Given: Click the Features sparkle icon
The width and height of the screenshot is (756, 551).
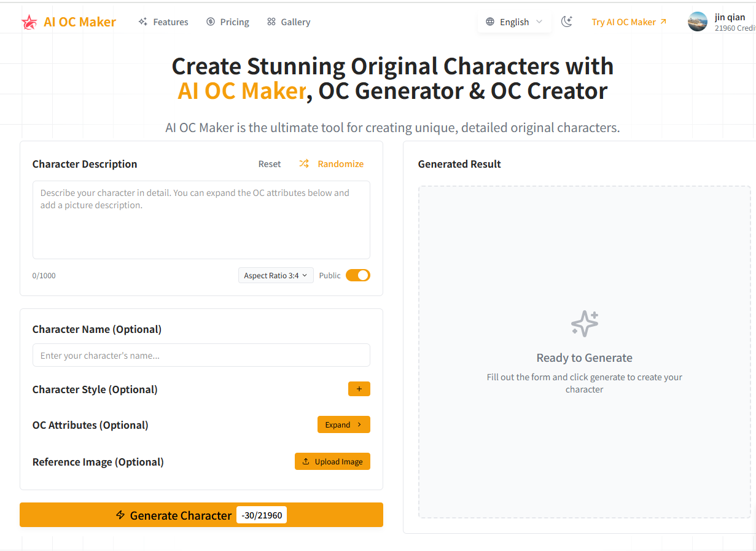Looking at the screenshot, I should click(142, 21).
